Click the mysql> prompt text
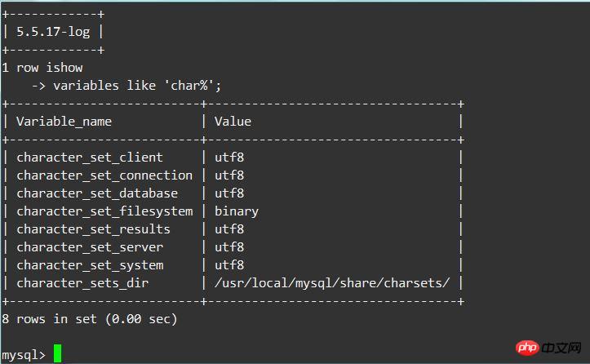Screen dimensions: 590x364 (x=24, y=354)
